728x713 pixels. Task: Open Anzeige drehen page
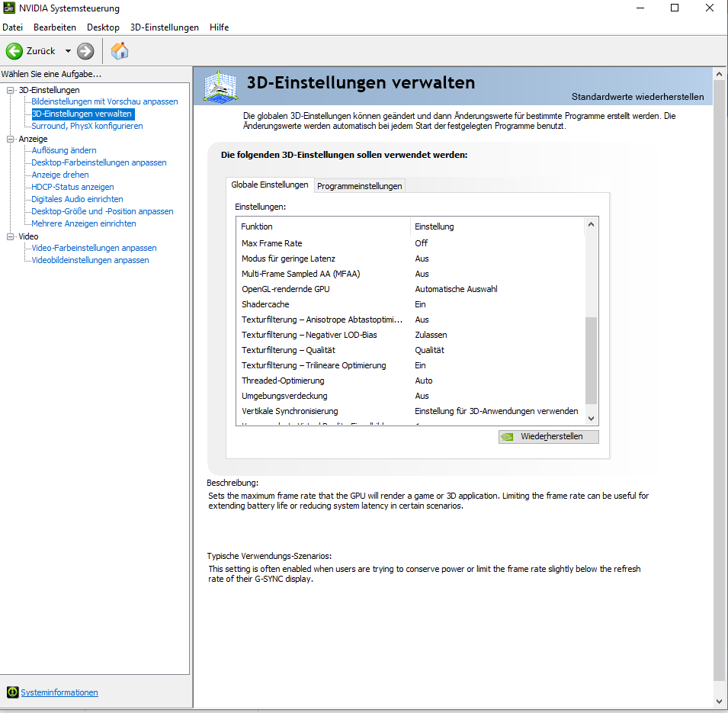tap(60, 175)
